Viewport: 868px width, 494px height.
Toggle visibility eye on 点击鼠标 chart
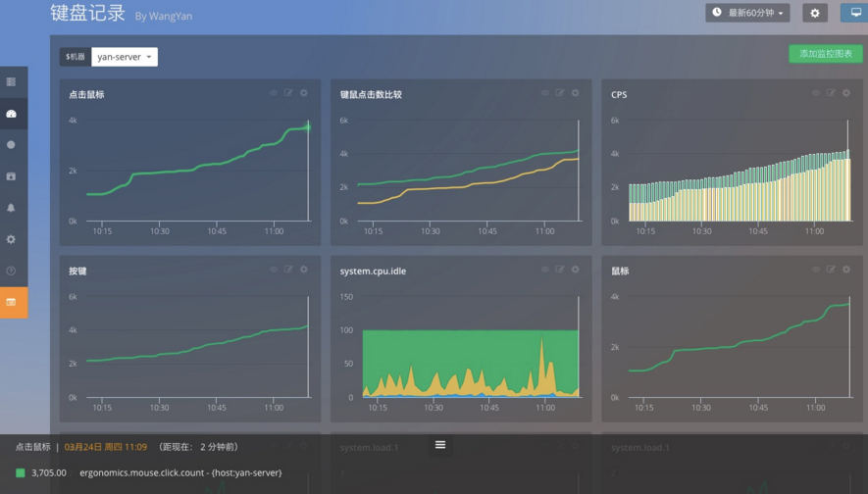coord(274,93)
